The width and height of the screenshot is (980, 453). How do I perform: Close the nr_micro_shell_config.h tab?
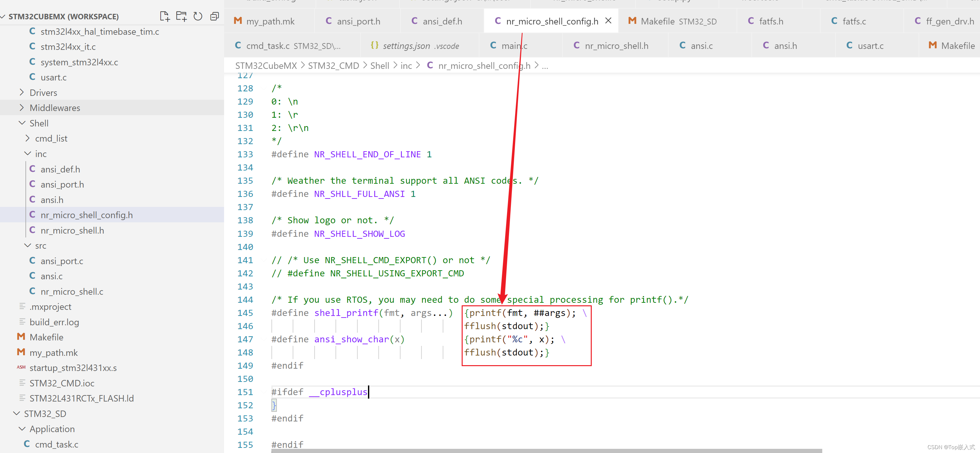coord(608,21)
